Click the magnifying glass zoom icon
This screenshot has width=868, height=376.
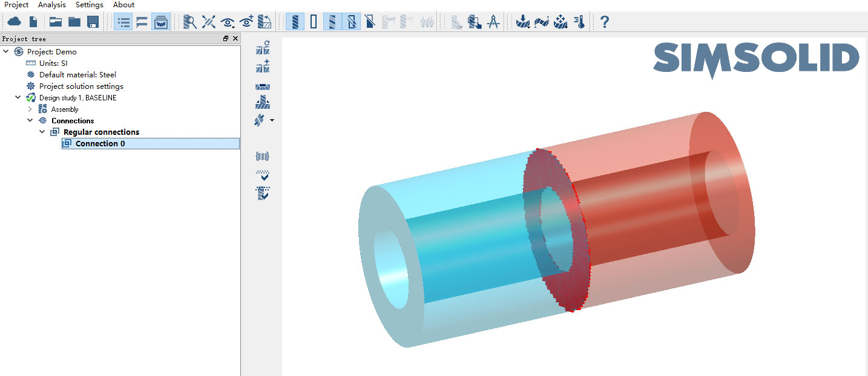coord(190,22)
